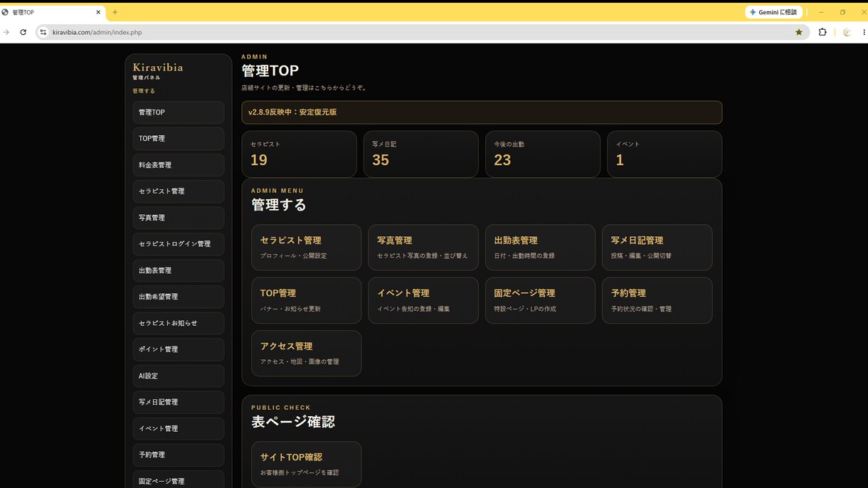Image resolution: width=868 pixels, height=488 pixels.
Task: Click the イベント 1 stat card
Action: point(665,154)
